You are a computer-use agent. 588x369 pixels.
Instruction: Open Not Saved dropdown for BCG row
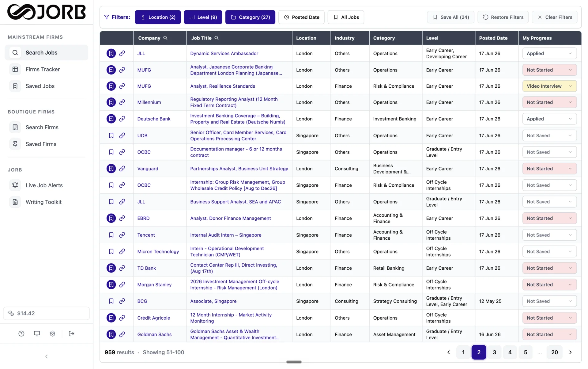(x=549, y=301)
